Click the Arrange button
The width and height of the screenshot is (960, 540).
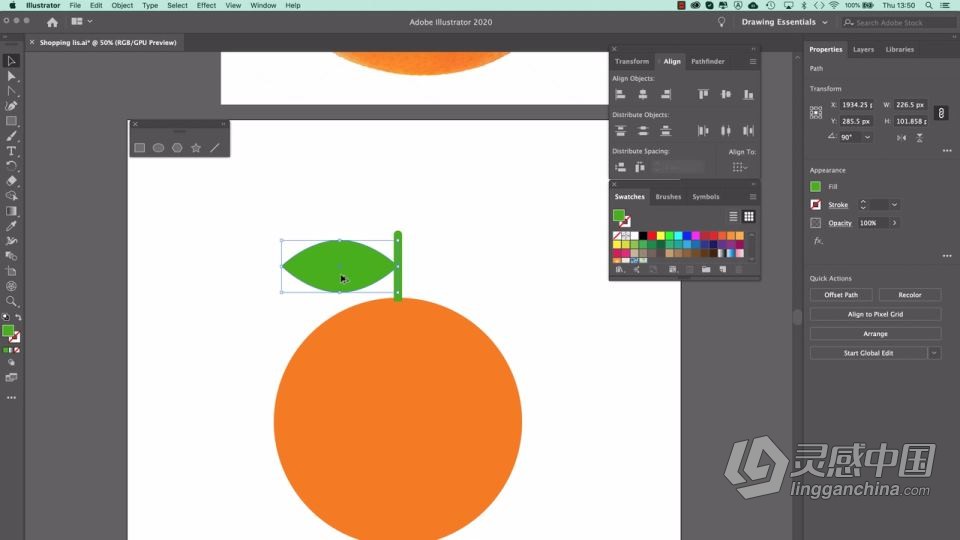(x=876, y=334)
